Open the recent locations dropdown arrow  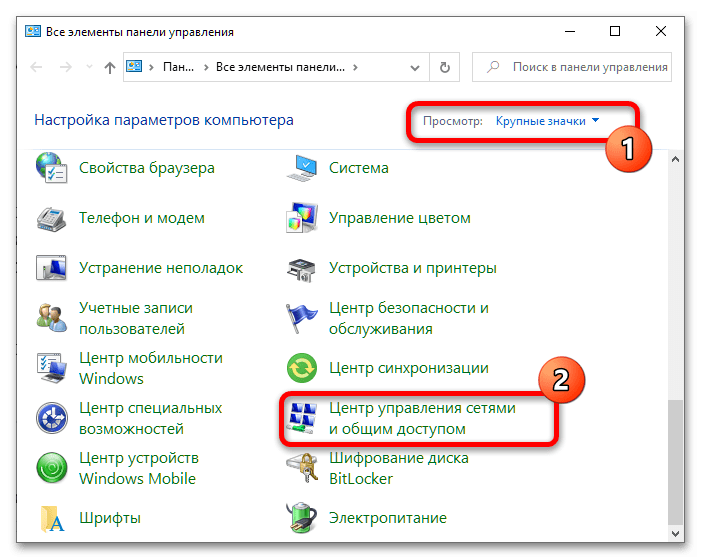click(89, 67)
